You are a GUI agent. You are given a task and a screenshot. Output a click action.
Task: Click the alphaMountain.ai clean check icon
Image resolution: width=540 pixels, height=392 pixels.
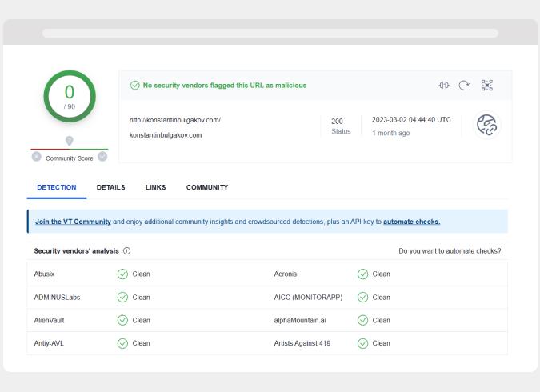(362, 320)
